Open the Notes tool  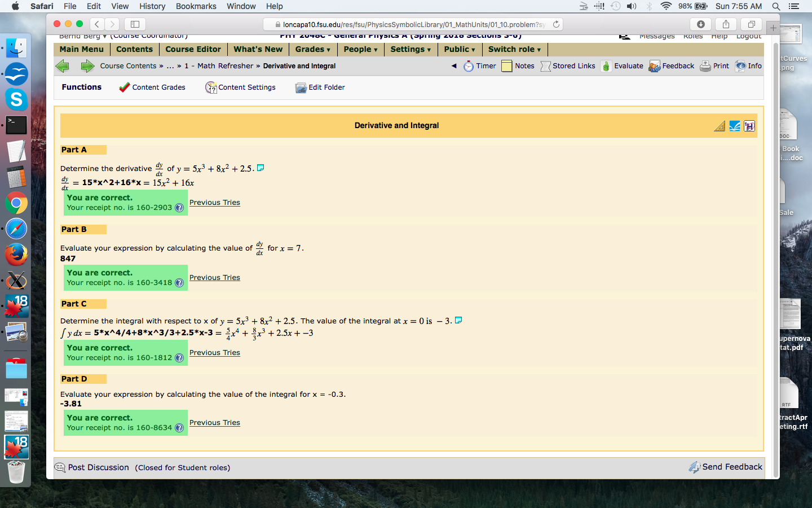click(x=518, y=66)
